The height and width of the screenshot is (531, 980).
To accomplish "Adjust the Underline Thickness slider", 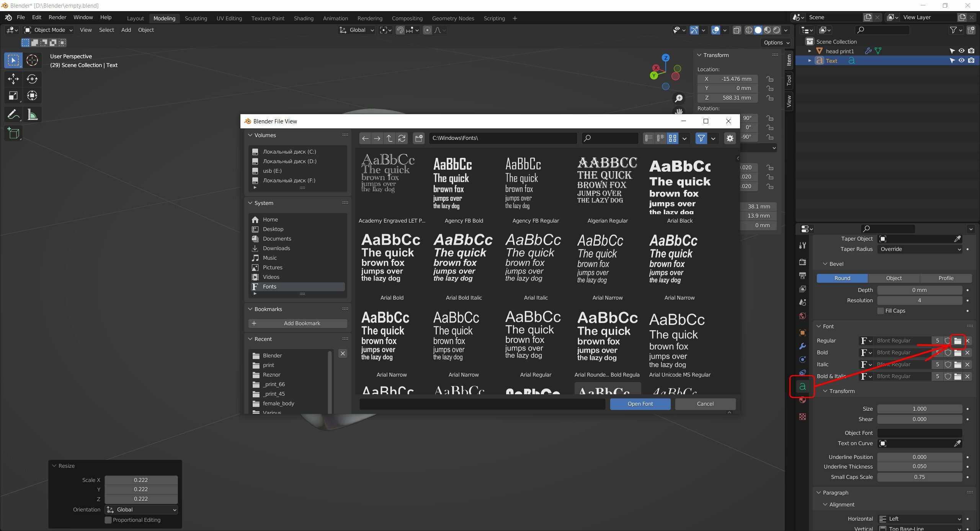I will point(920,467).
